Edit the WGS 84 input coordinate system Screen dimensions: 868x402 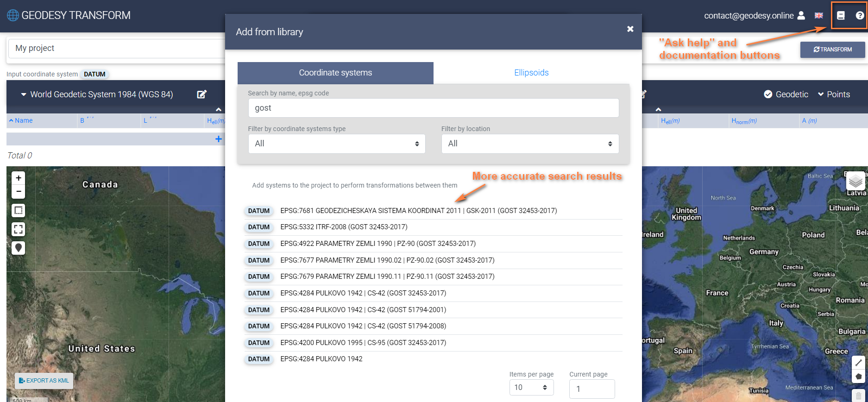tap(201, 94)
